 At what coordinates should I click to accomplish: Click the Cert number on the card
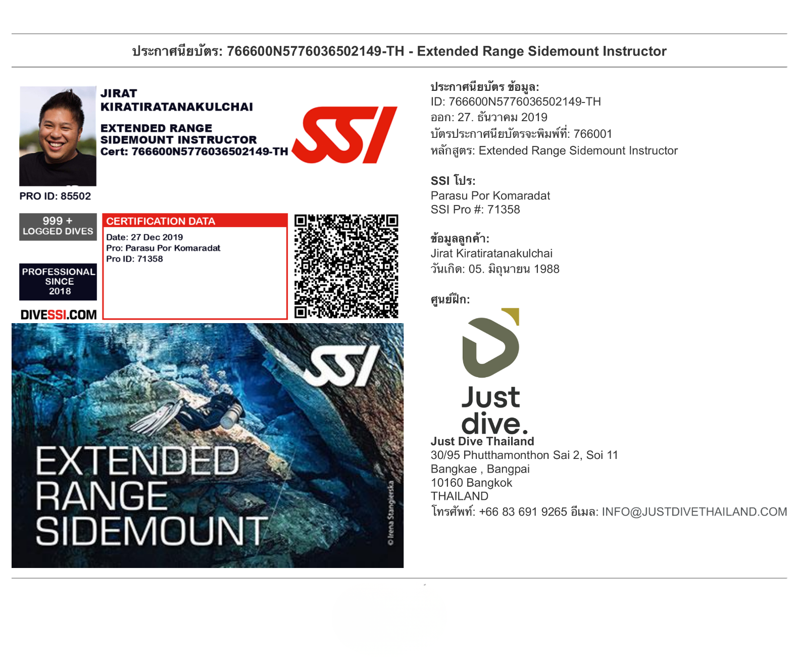194,151
